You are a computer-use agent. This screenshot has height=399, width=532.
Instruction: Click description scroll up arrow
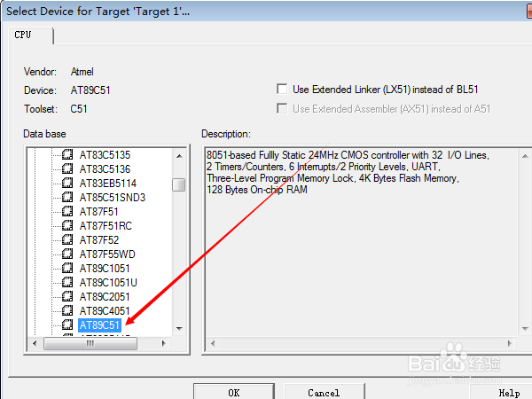coord(525,156)
